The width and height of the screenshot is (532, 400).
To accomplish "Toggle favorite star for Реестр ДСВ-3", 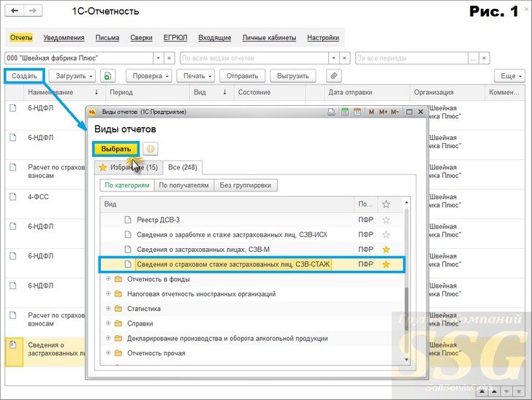I will pos(386,220).
